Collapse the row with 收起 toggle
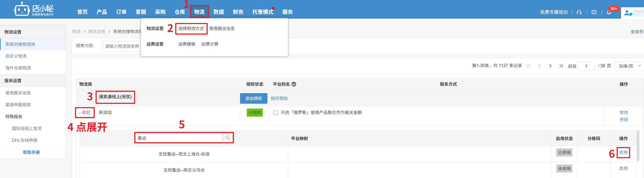Viewport: 644px width, 178px height. [x=85, y=112]
